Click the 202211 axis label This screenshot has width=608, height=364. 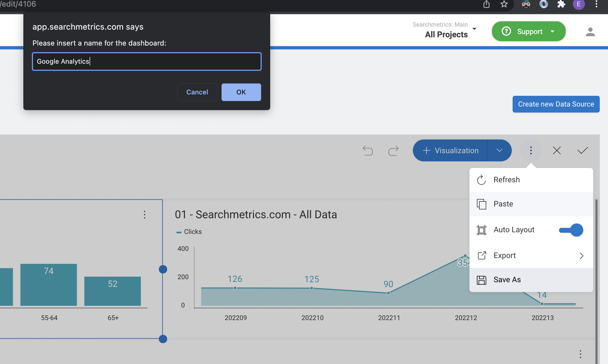pyautogui.click(x=389, y=318)
